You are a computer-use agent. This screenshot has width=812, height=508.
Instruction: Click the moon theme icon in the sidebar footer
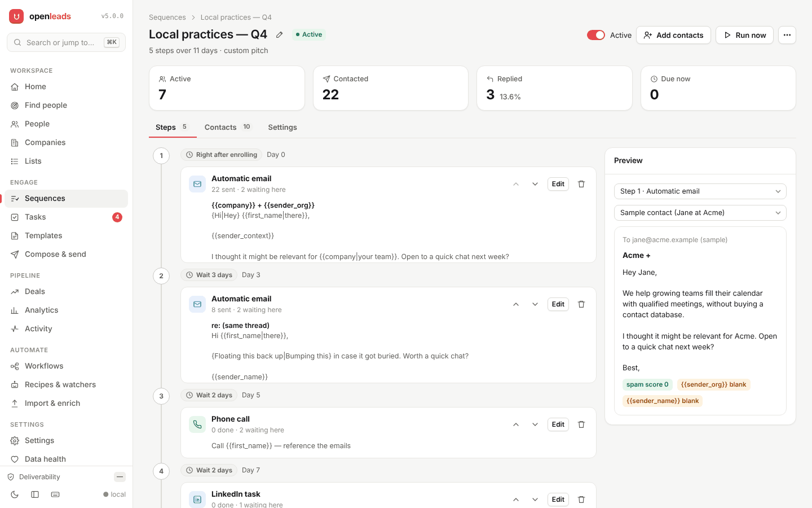pyautogui.click(x=15, y=494)
